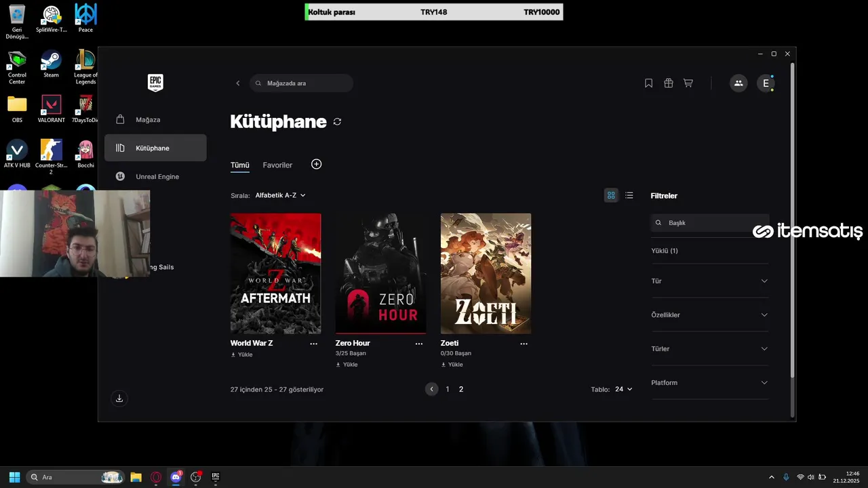Open the SplitWire desktop shortcut

click(52, 18)
